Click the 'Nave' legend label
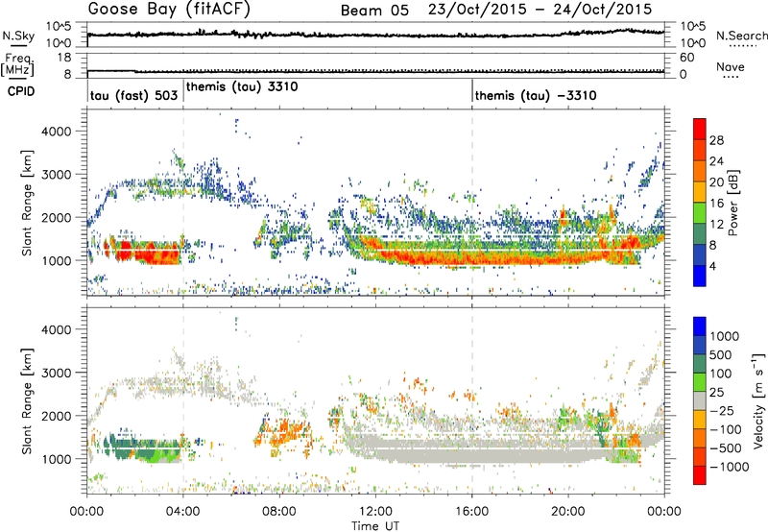Screen dimensions: 768x532 pyautogui.click(x=731, y=67)
